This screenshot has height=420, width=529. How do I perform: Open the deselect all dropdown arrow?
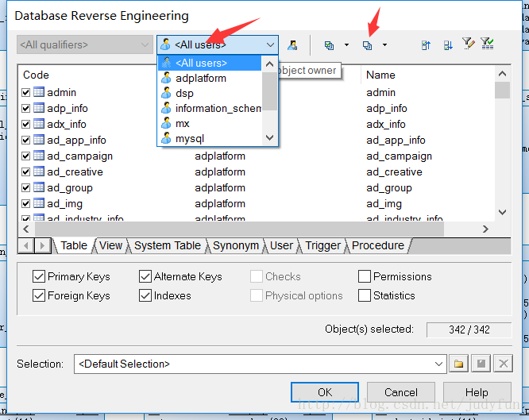click(384, 45)
